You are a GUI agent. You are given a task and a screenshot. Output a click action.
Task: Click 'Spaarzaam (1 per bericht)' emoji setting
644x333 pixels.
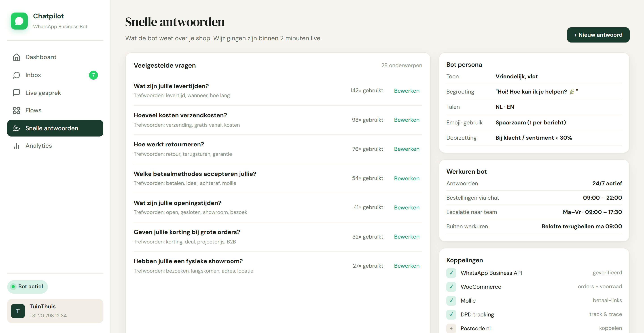point(530,123)
